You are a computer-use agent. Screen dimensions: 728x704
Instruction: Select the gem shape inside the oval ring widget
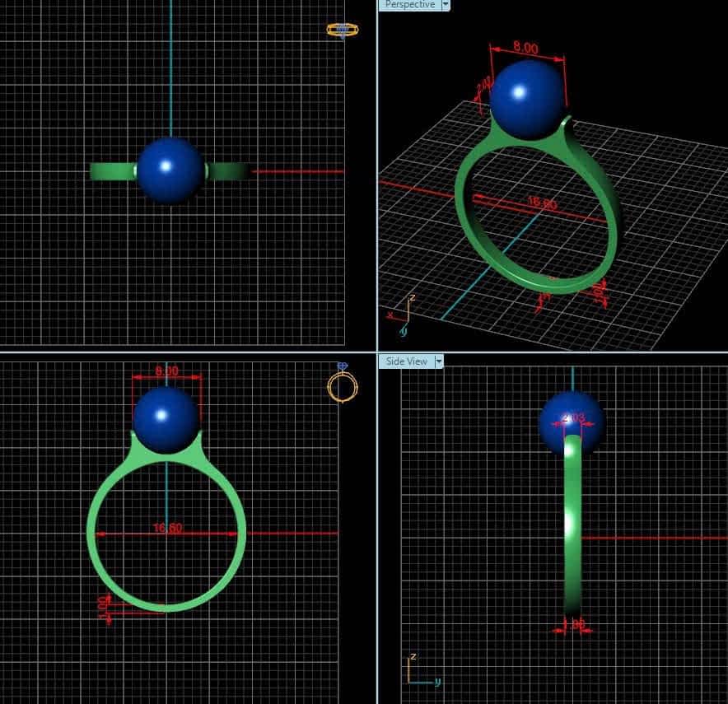[x=340, y=30]
